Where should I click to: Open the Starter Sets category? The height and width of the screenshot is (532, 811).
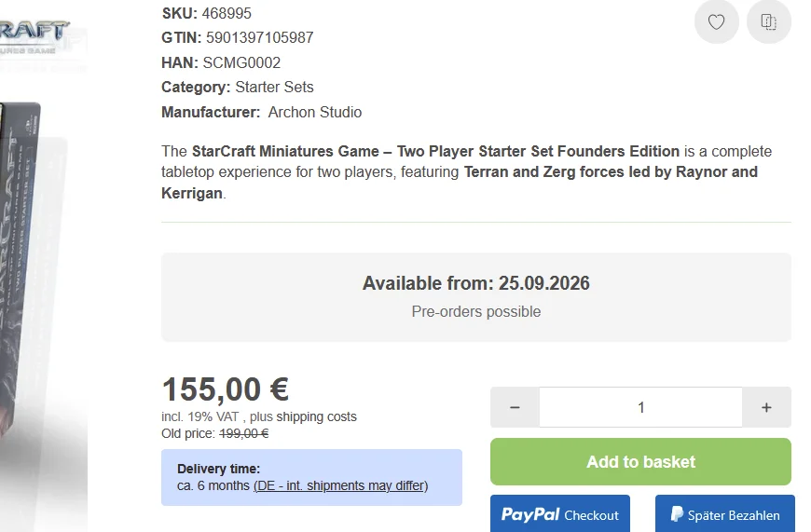coord(274,87)
